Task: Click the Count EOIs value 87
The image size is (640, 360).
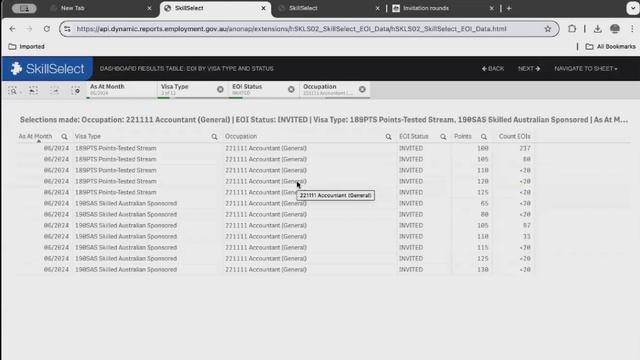Action: click(x=527, y=225)
